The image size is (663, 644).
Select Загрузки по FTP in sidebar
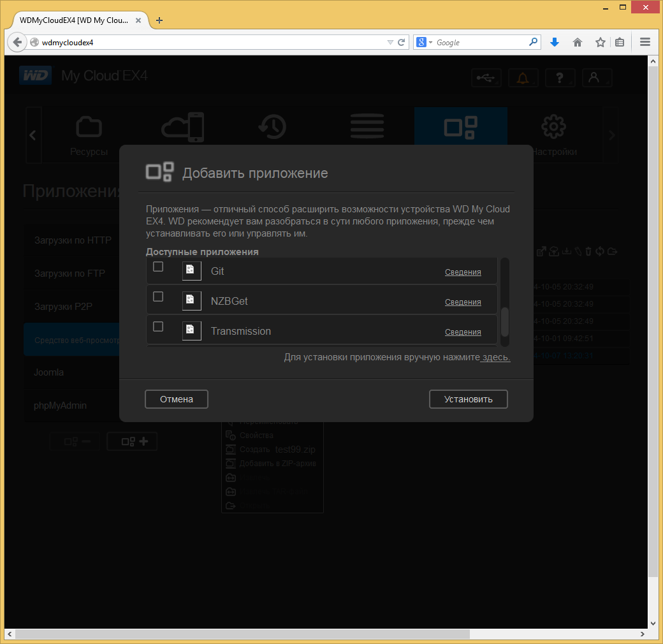pos(69,273)
